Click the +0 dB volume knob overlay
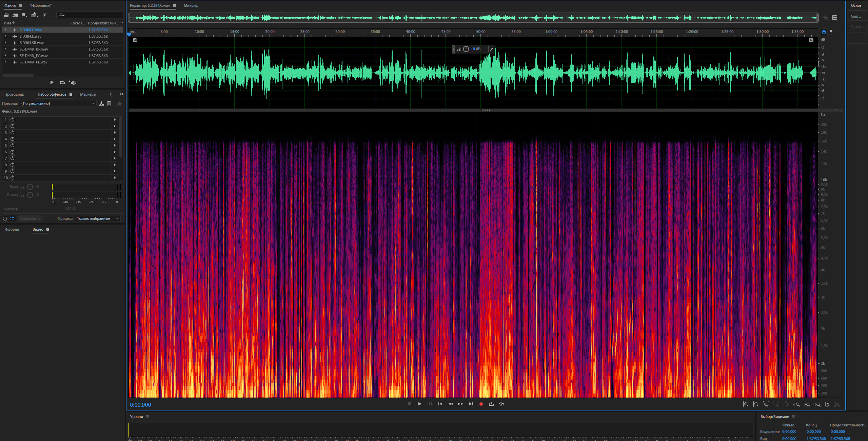The height and width of the screenshot is (441, 868). click(x=466, y=49)
